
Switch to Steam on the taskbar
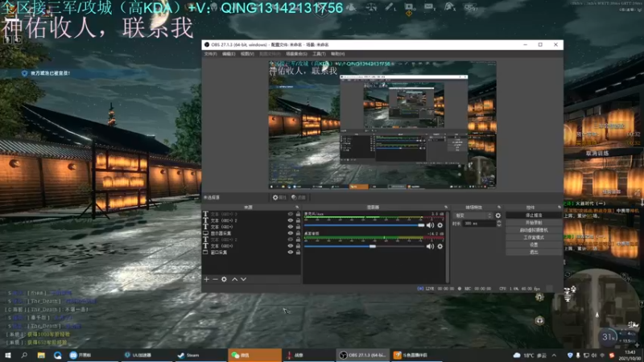(x=200, y=355)
